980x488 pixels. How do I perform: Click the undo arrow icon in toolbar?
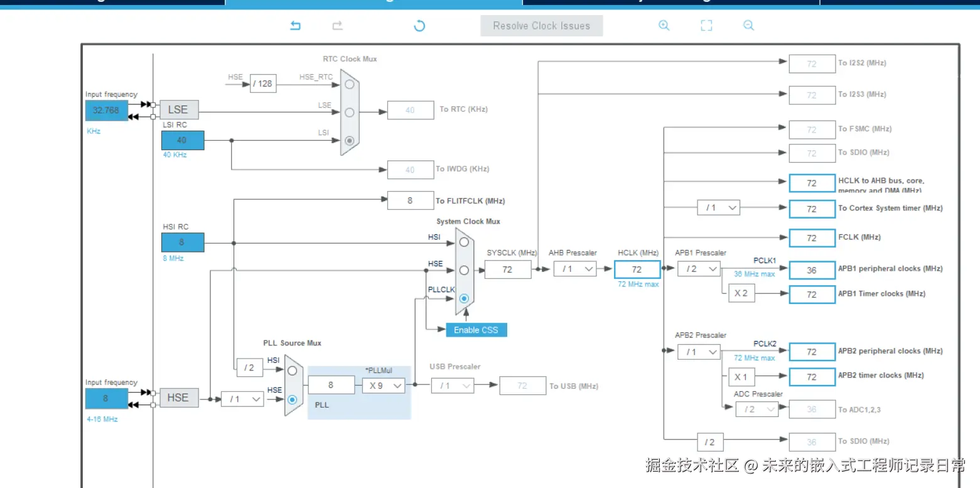295,26
